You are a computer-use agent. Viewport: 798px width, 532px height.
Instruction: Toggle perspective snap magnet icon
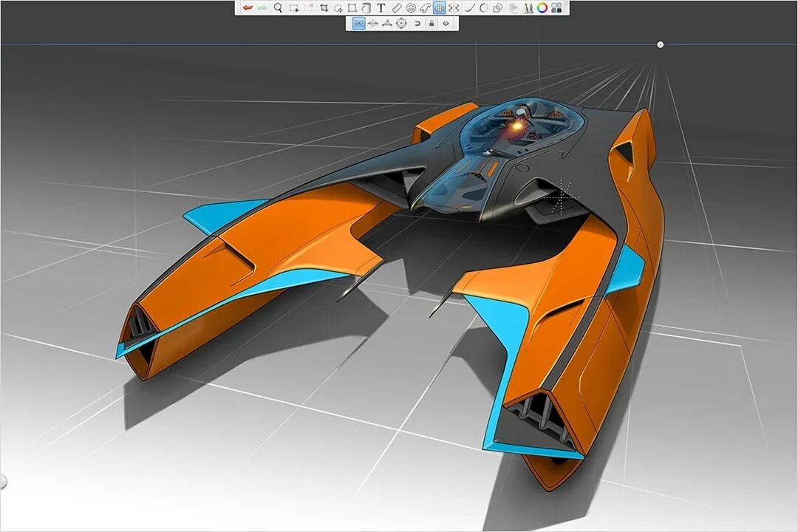tap(417, 24)
